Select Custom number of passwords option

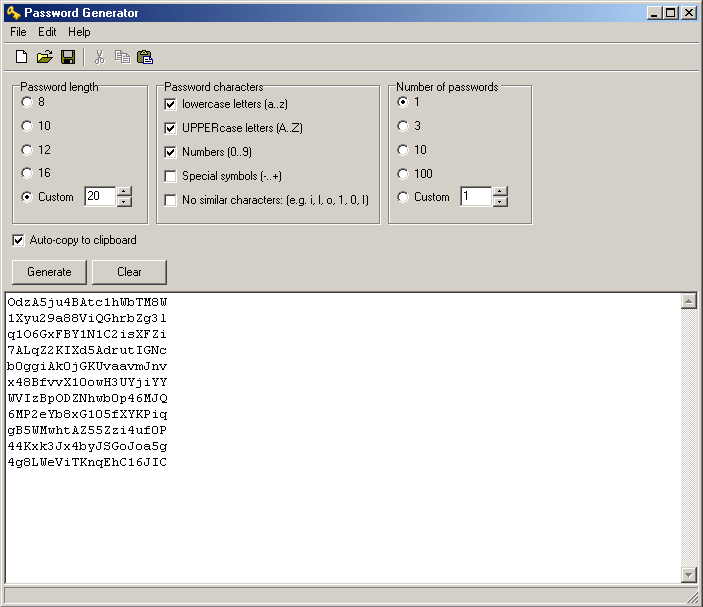point(403,197)
